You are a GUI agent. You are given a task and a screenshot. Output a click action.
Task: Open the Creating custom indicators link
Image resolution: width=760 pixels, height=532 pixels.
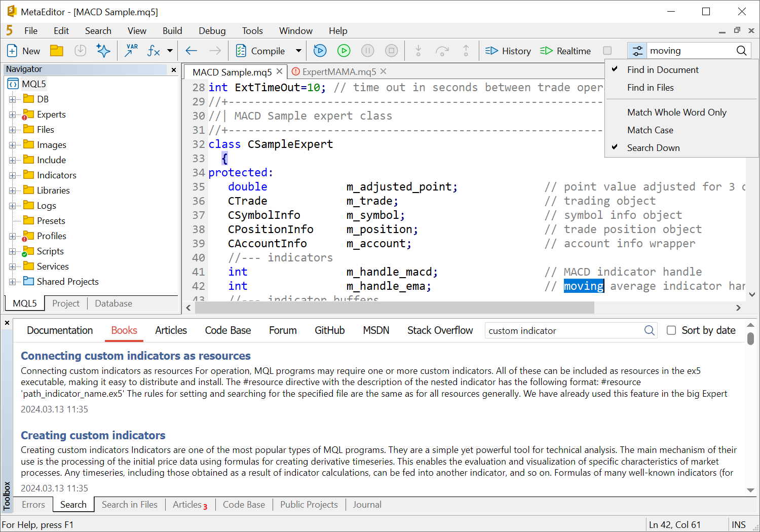(x=93, y=435)
